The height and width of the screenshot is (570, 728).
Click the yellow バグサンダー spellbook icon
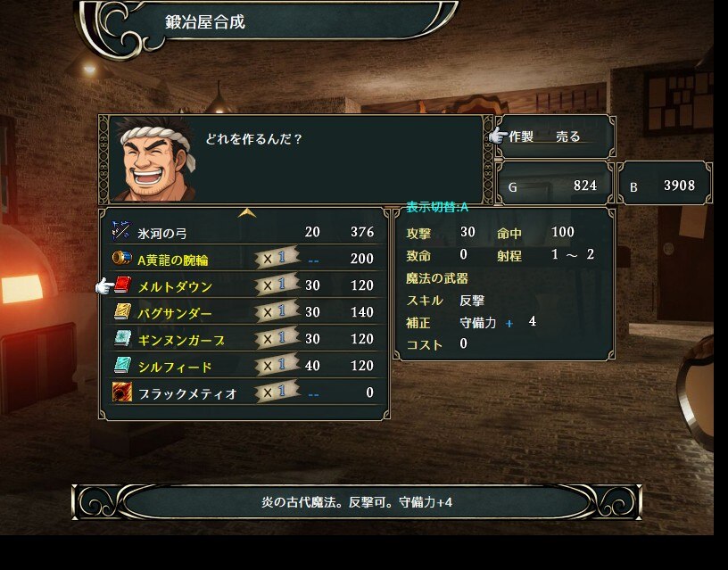(122, 311)
